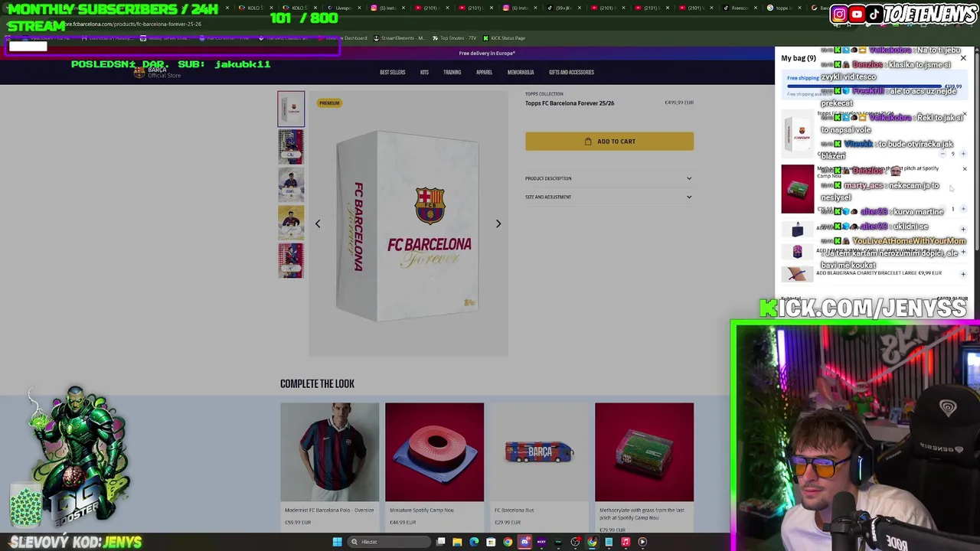
Task: Open the OBS icon in taskbar
Action: click(x=575, y=542)
